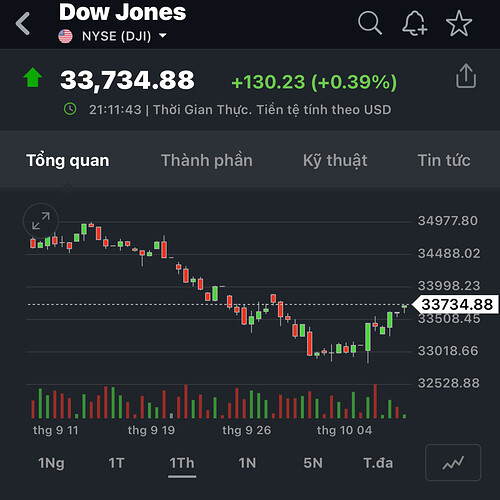Tap the back arrow icon
Image resolution: width=500 pixels, height=500 pixels.
tap(23, 24)
